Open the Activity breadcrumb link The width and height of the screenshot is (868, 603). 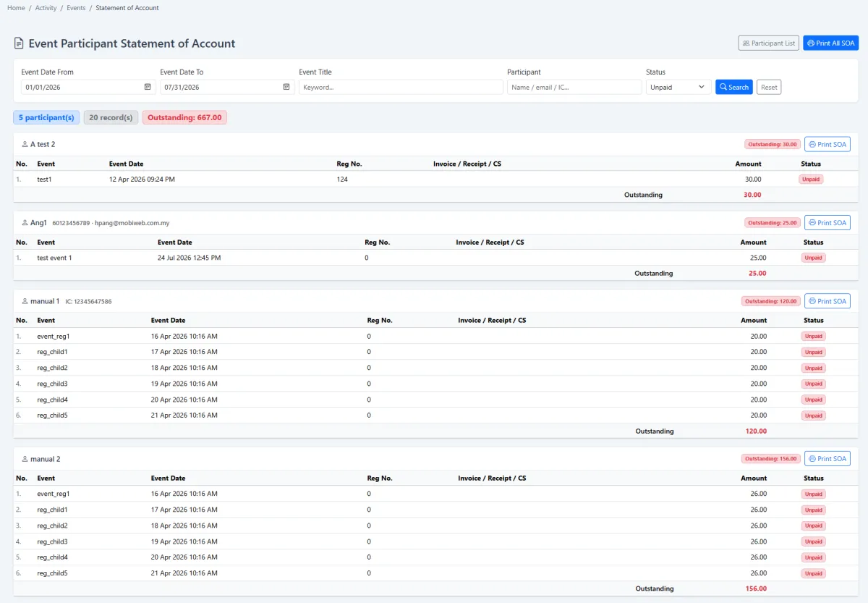coord(46,8)
